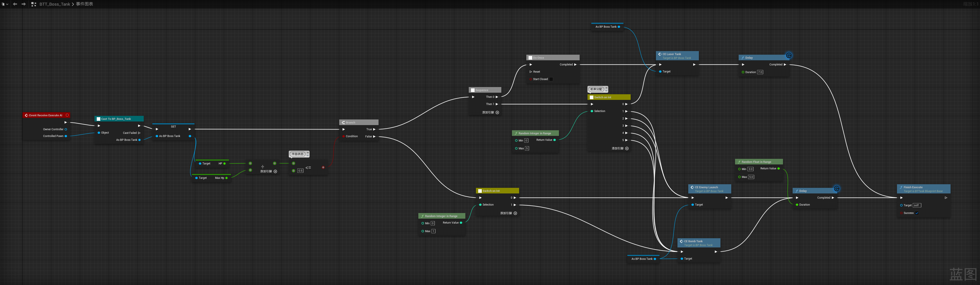
Task: Uncheck the Success checkbox on Finish Execute
Action: click(917, 213)
